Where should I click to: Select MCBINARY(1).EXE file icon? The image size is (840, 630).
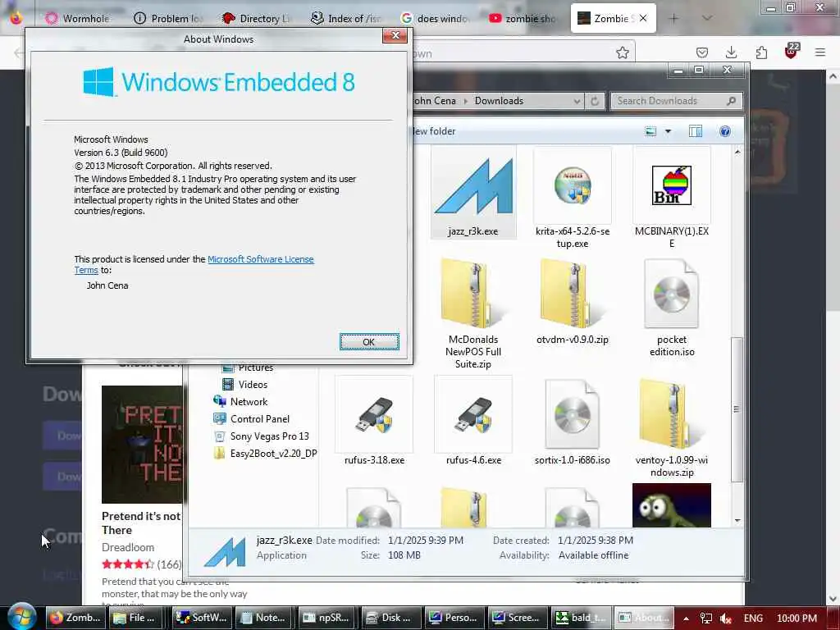(671, 185)
